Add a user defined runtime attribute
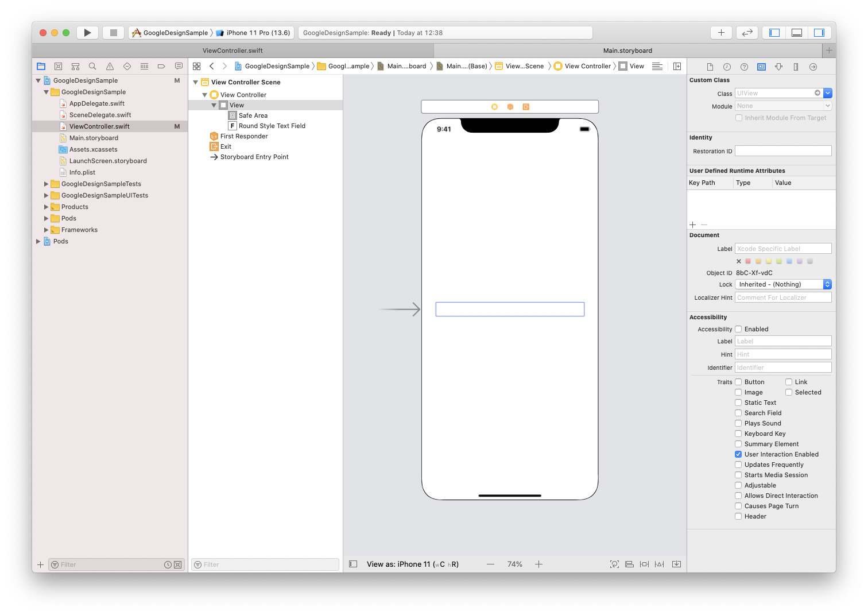The image size is (868, 615). coord(693,225)
